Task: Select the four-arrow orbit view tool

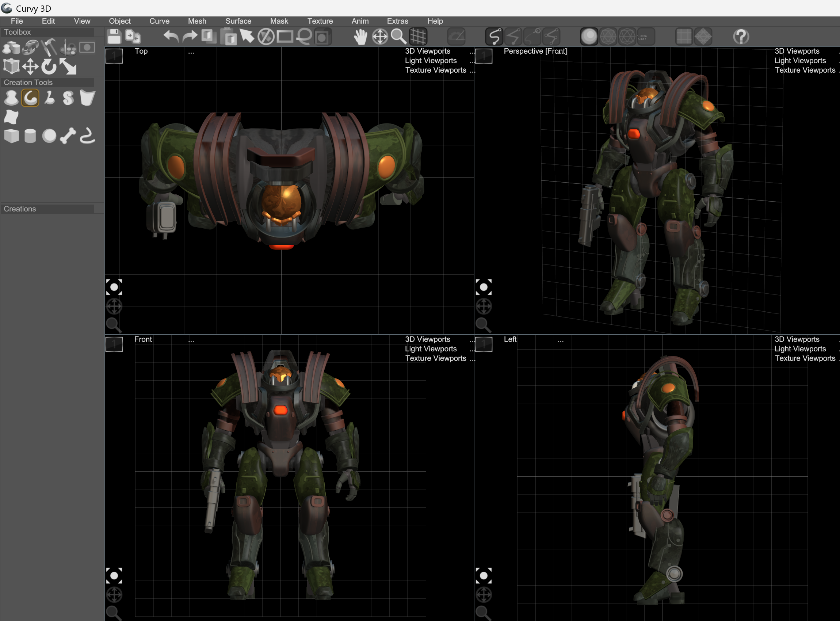Action: click(380, 37)
